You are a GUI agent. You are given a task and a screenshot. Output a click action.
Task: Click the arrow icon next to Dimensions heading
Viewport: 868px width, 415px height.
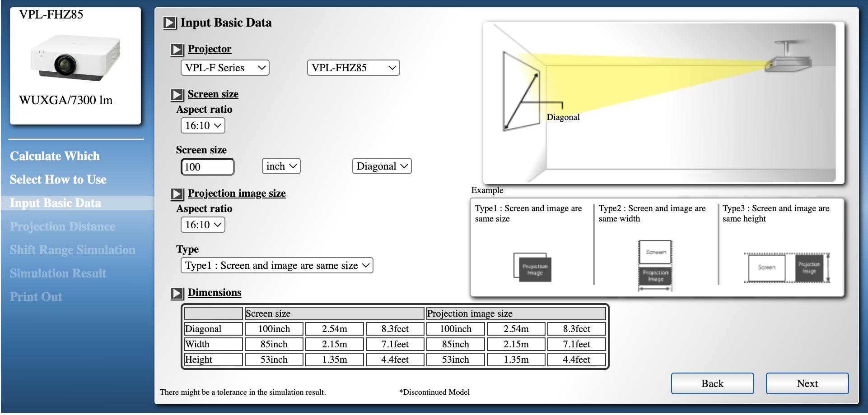(177, 293)
